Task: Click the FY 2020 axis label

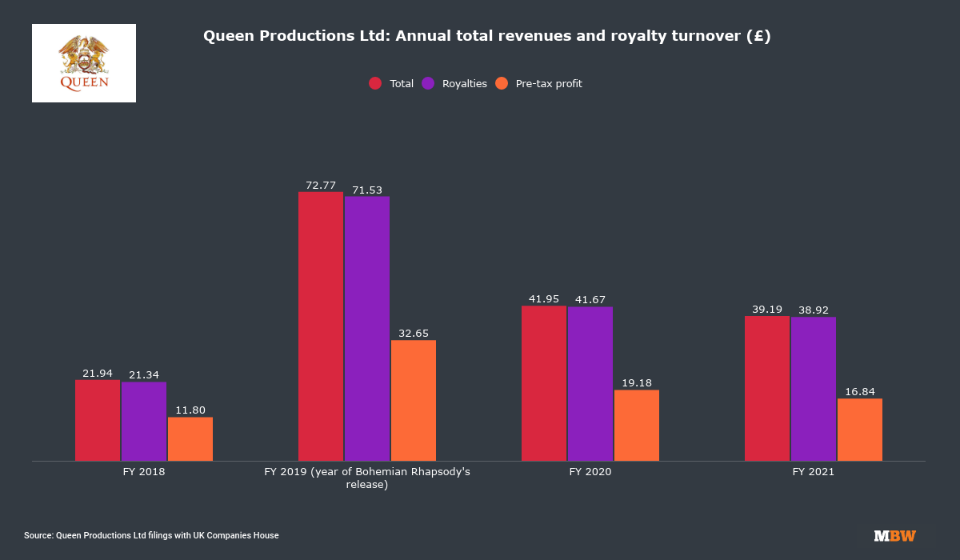Action: point(590,472)
